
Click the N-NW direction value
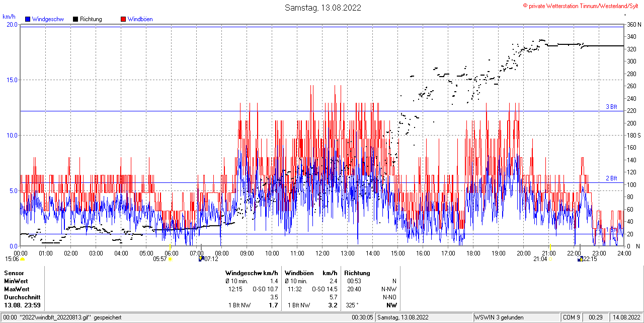click(x=389, y=289)
